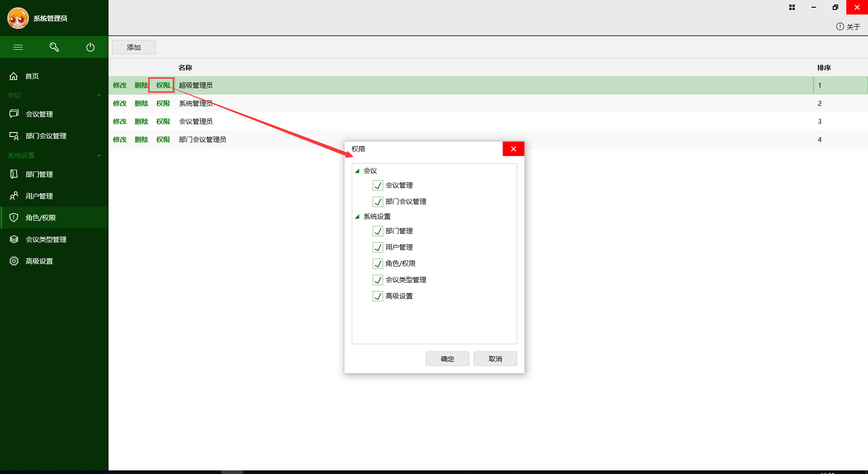The width and height of the screenshot is (868, 474).
Task: Click the hamburger menu icon in sidebar
Action: click(18, 47)
